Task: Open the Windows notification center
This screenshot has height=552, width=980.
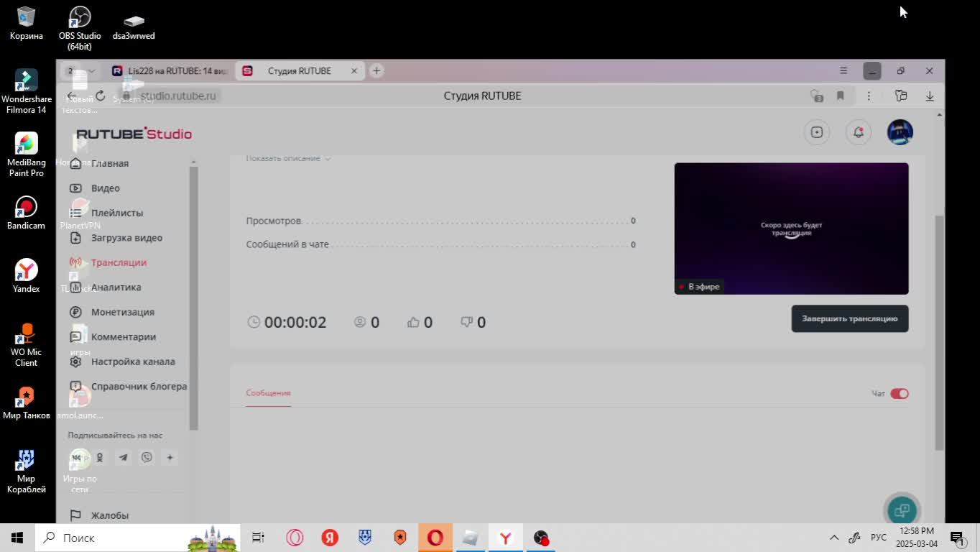Action: (957, 538)
